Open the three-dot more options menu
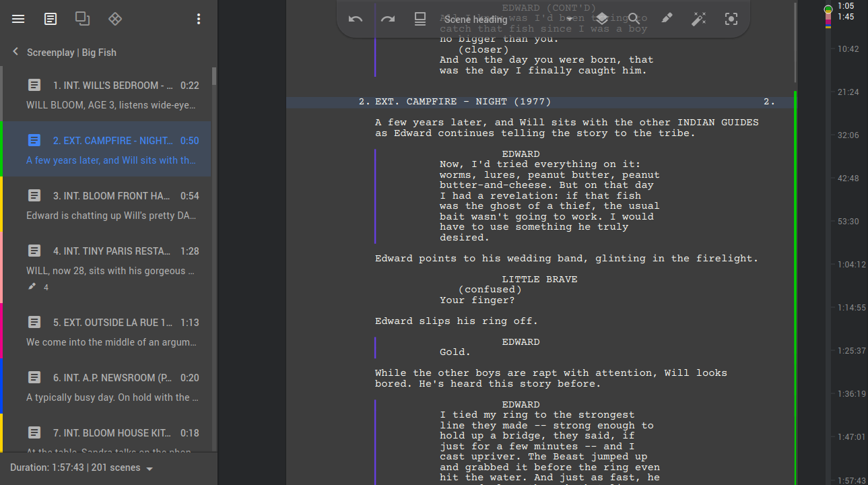Viewport: 868px width, 485px height. click(199, 19)
